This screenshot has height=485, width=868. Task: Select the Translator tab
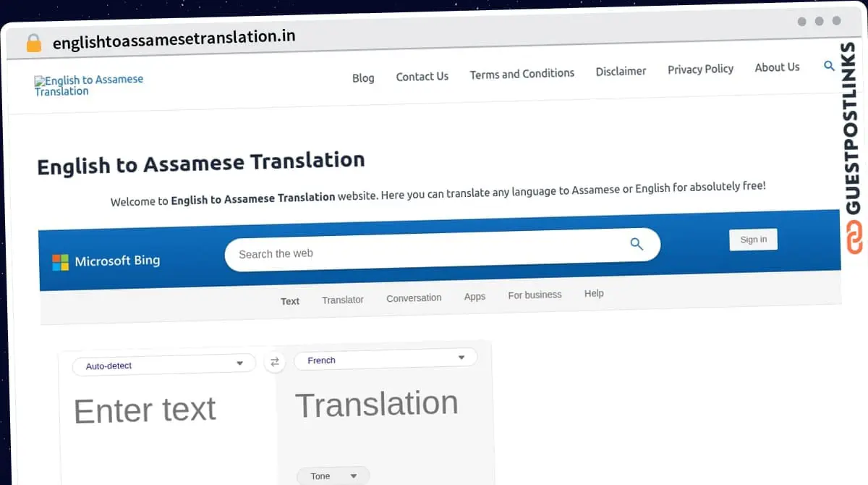point(343,300)
